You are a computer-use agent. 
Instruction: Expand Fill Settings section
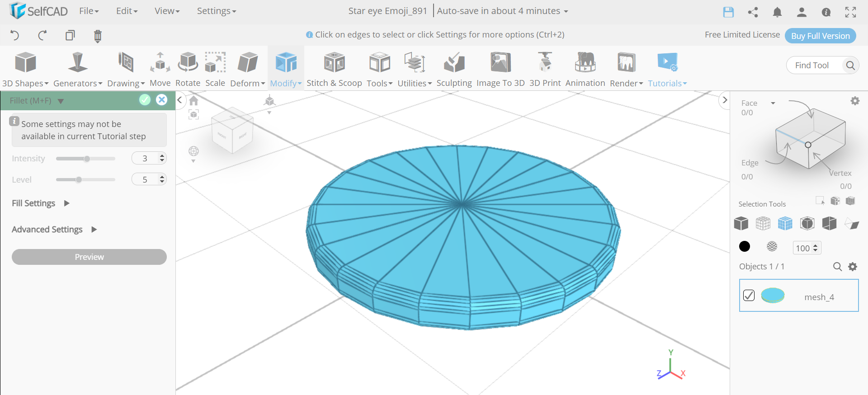(x=40, y=203)
